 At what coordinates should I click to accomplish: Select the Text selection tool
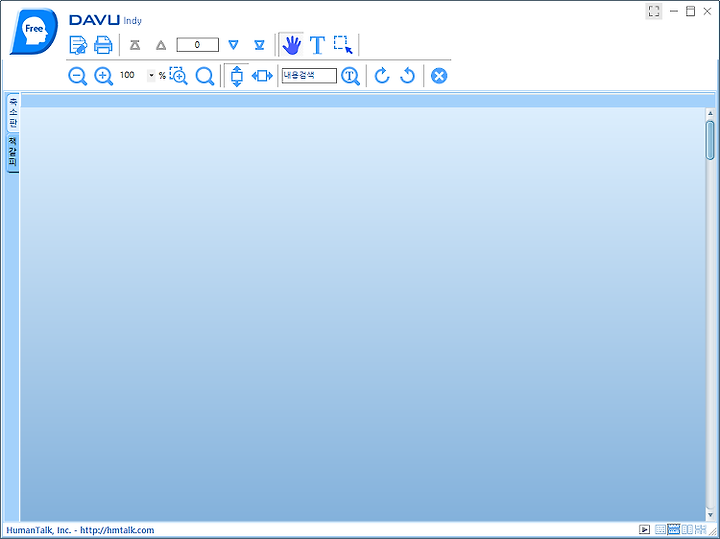(x=317, y=45)
